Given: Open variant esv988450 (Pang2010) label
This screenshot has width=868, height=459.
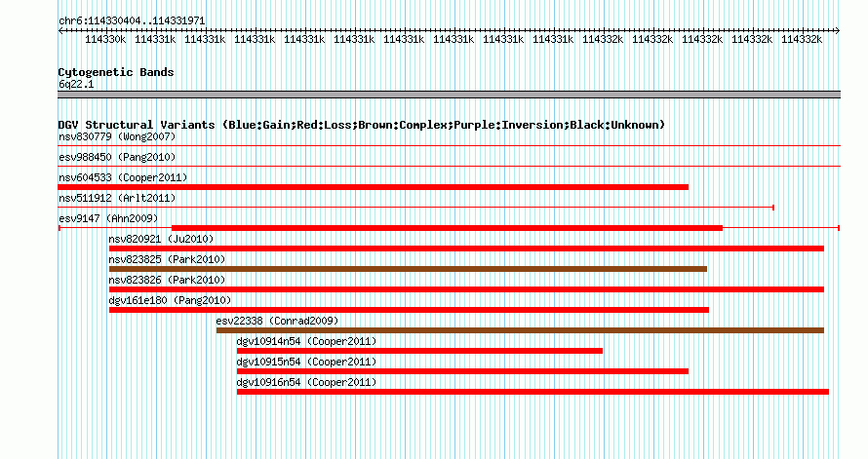Looking at the screenshot, I should tap(117, 157).
